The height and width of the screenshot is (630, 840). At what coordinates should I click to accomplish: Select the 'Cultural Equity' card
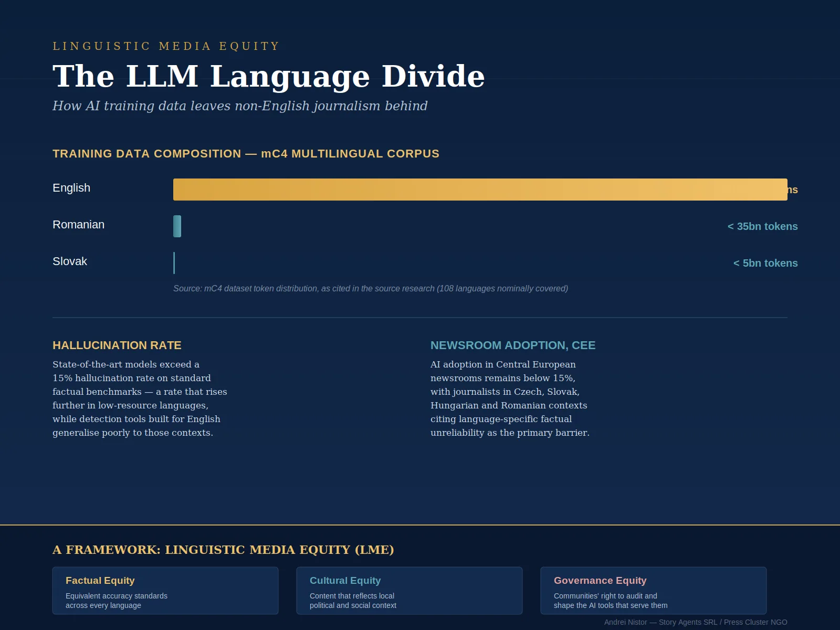(x=409, y=591)
